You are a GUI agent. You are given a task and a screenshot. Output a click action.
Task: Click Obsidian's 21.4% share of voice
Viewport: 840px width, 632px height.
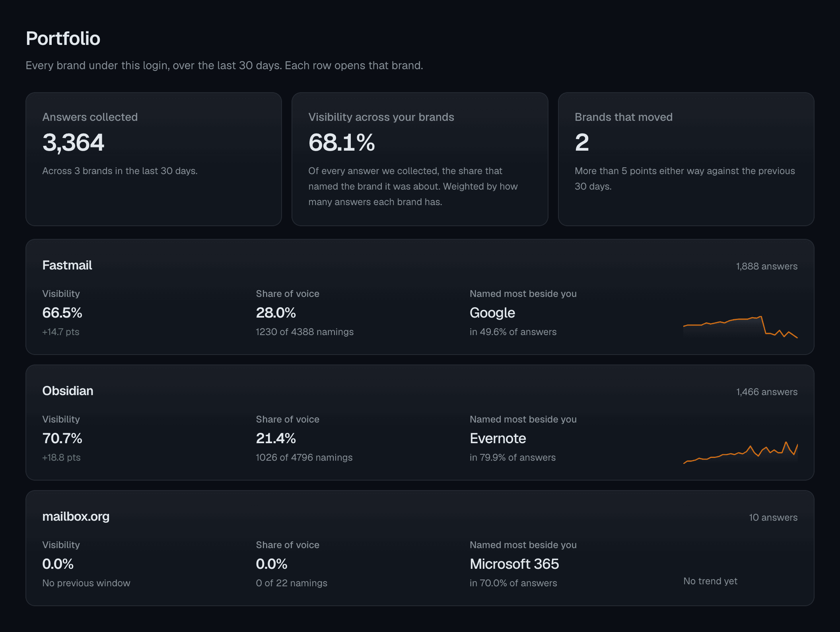(276, 438)
